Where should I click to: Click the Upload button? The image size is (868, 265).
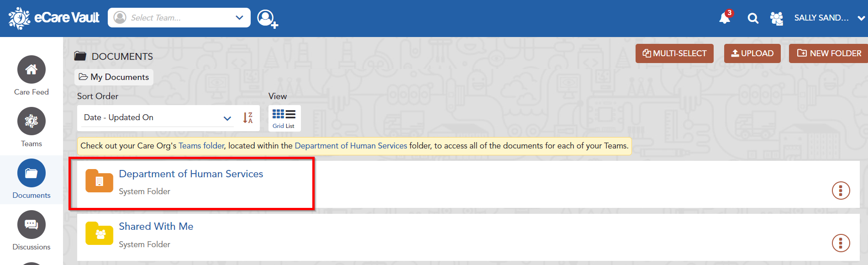click(752, 53)
